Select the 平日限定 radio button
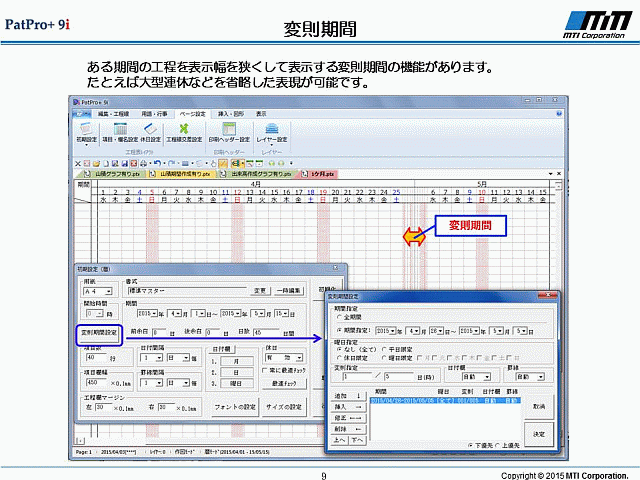Viewport: 640px width, 480px height. pos(384,349)
